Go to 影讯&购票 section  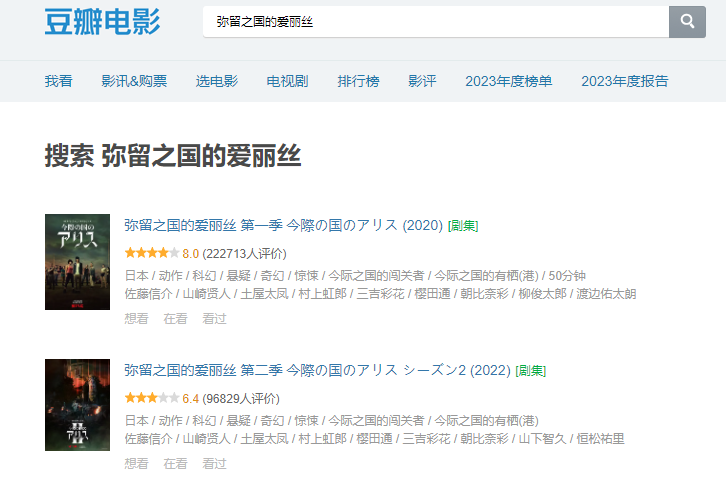pyautogui.click(x=134, y=81)
